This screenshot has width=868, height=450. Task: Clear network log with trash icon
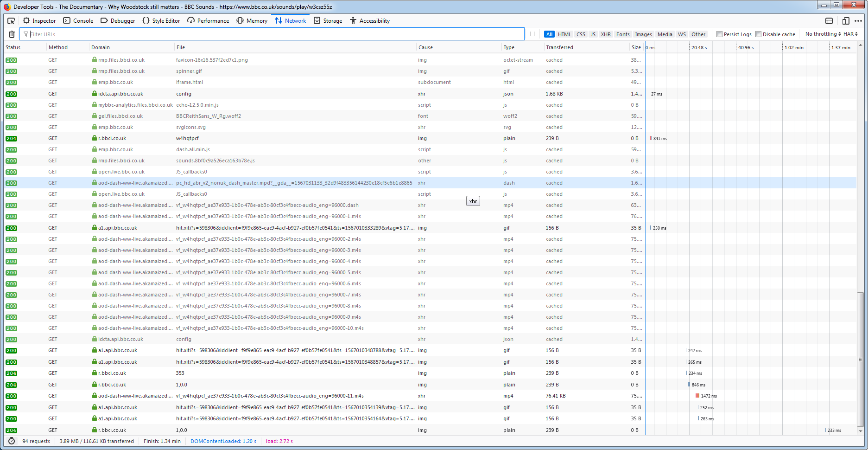point(12,34)
